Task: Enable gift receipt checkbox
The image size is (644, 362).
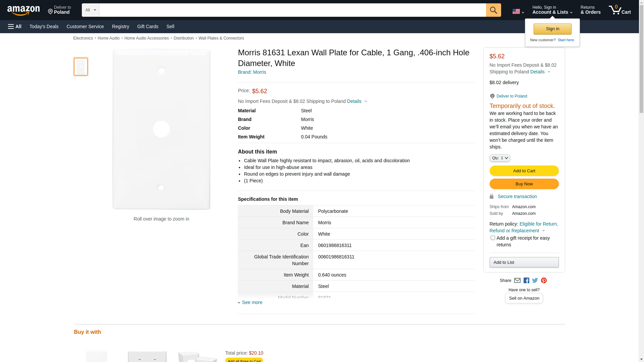Action: tap(493, 238)
